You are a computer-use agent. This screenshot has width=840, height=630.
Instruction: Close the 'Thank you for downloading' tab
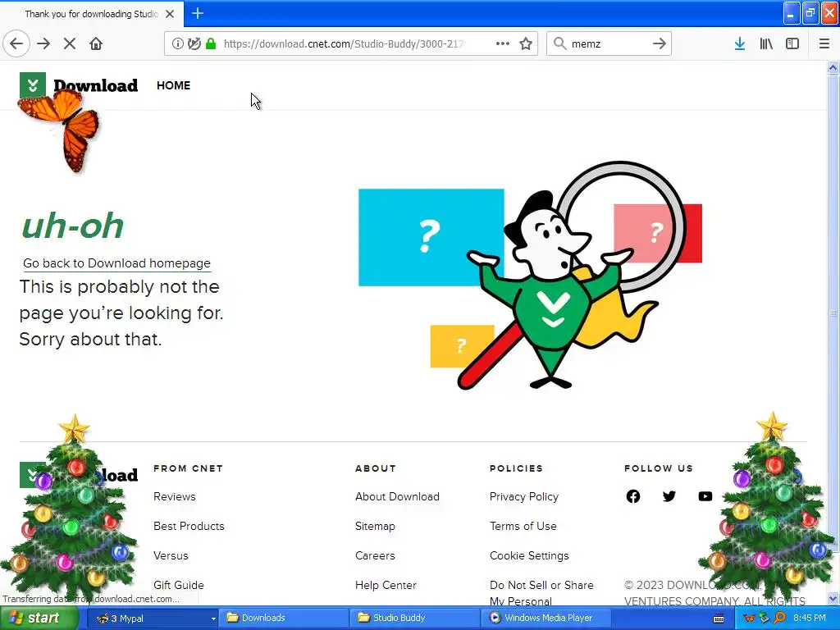170,14
